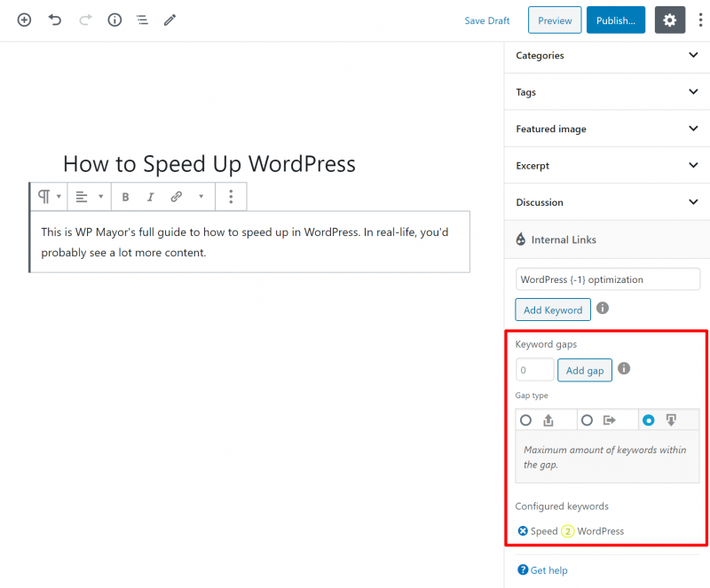Screen dimensions: 710x588
Task: Expand the Excerpt panel
Action: point(607,165)
